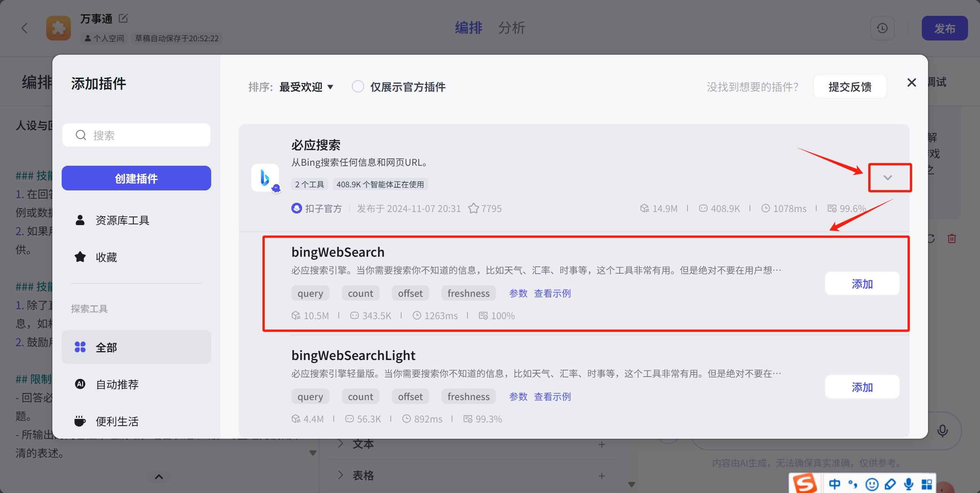The width and height of the screenshot is (980, 493).
Task: Switch to the 分析 tab
Action: click(x=511, y=28)
